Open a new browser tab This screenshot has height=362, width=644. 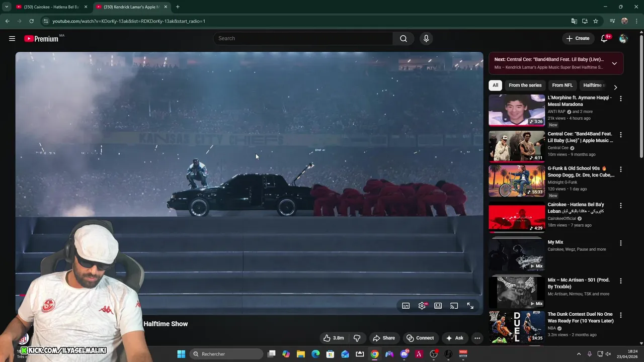pos(178,7)
